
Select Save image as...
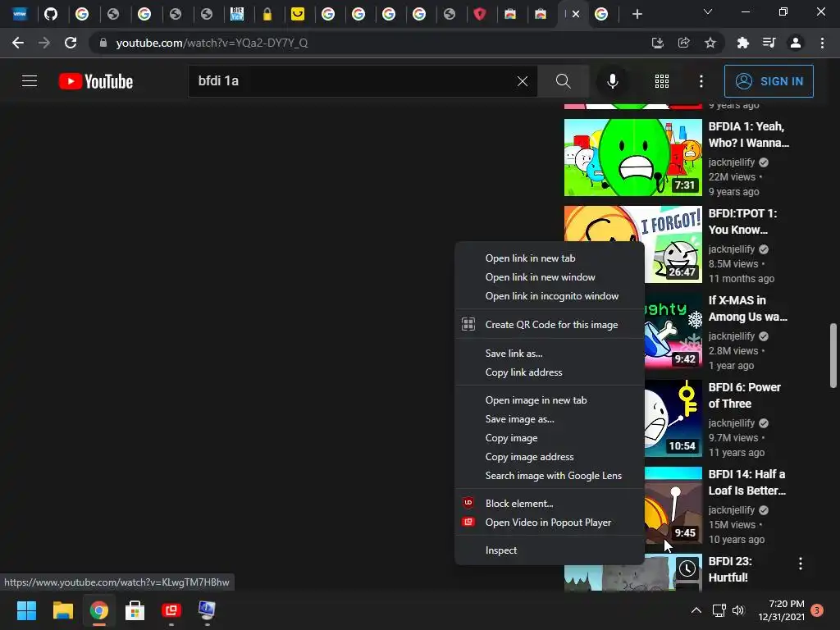tap(549, 419)
